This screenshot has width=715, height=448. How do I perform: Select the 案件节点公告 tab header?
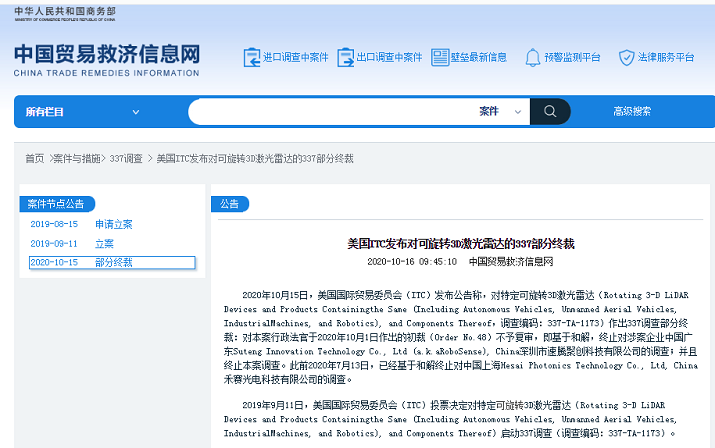point(56,204)
